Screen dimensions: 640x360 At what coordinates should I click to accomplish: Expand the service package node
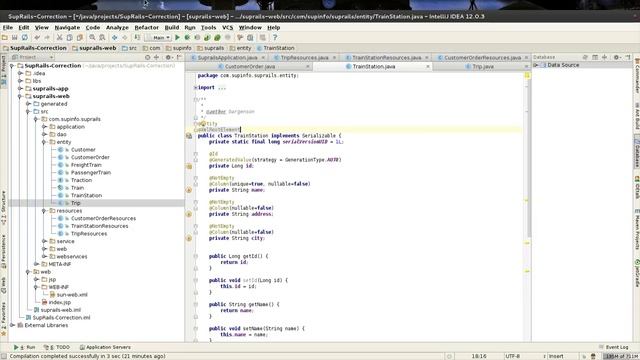pos(44,242)
